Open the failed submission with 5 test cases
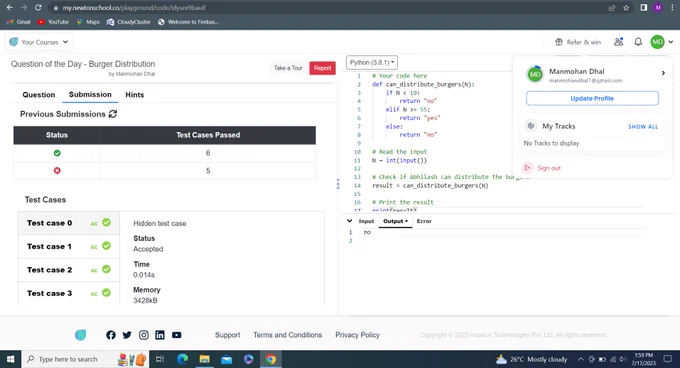The height and width of the screenshot is (368, 680). (164, 171)
